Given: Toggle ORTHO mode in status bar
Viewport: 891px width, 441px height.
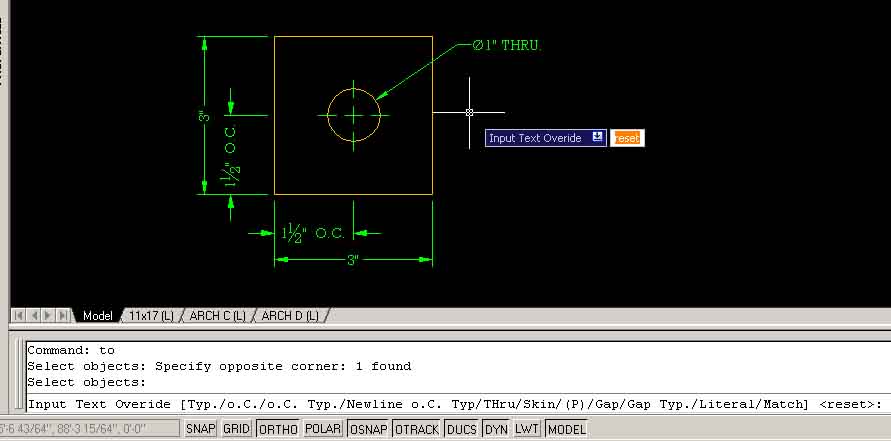Looking at the screenshot, I should pos(278,428).
